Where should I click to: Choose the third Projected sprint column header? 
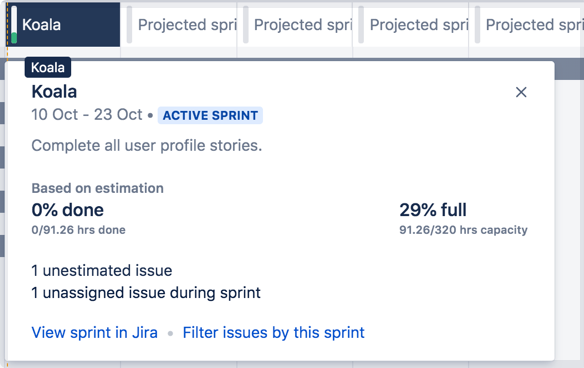tap(411, 25)
